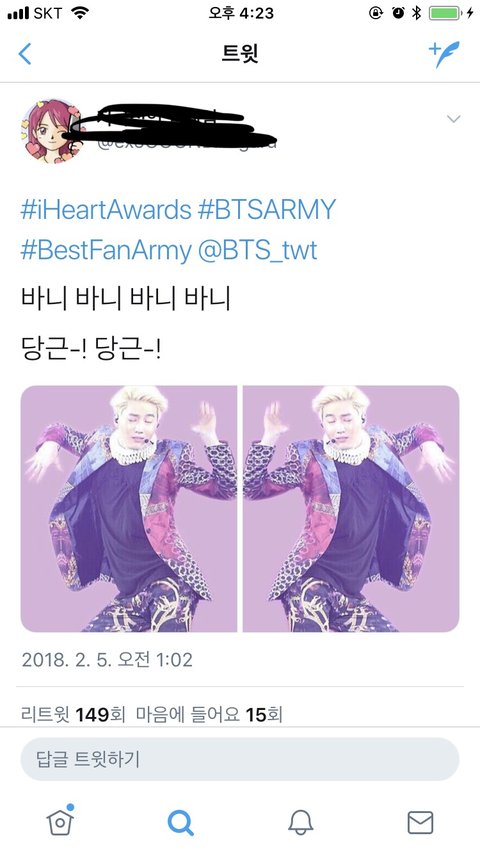Image resolution: width=480 pixels, height=854 pixels.
Task: Open the Home tab icon
Action: pos(60,820)
